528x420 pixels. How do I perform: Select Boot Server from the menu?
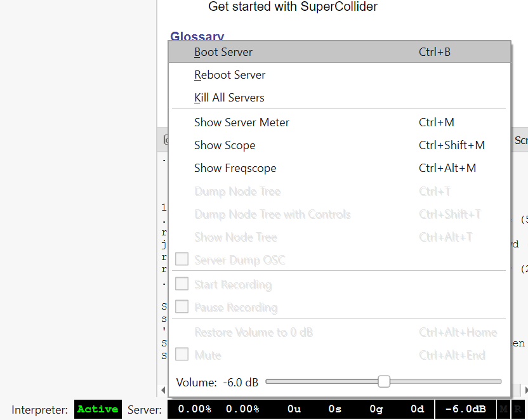223,51
